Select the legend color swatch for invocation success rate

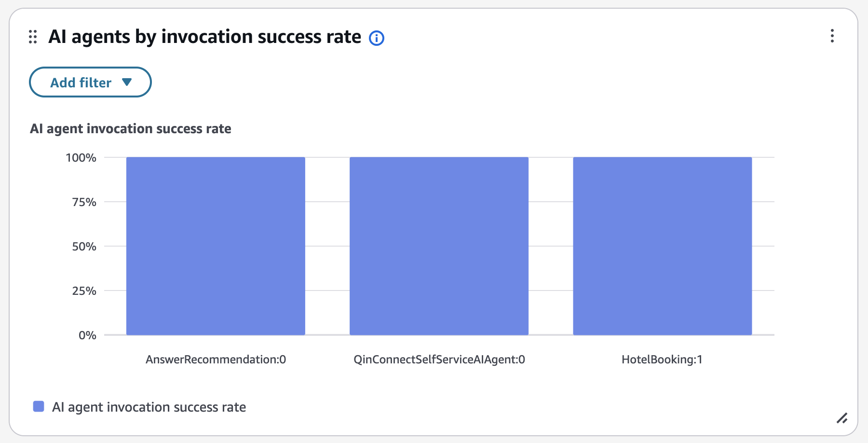[x=39, y=407]
